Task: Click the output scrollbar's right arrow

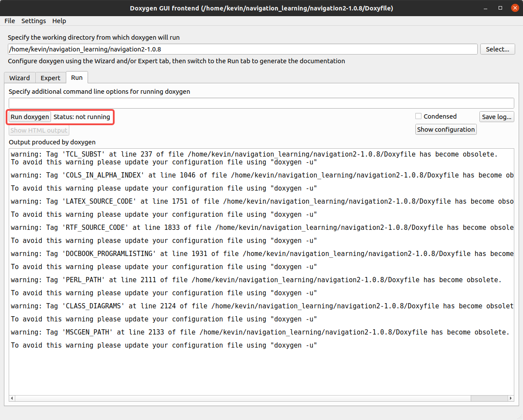Action: click(x=511, y=398)
